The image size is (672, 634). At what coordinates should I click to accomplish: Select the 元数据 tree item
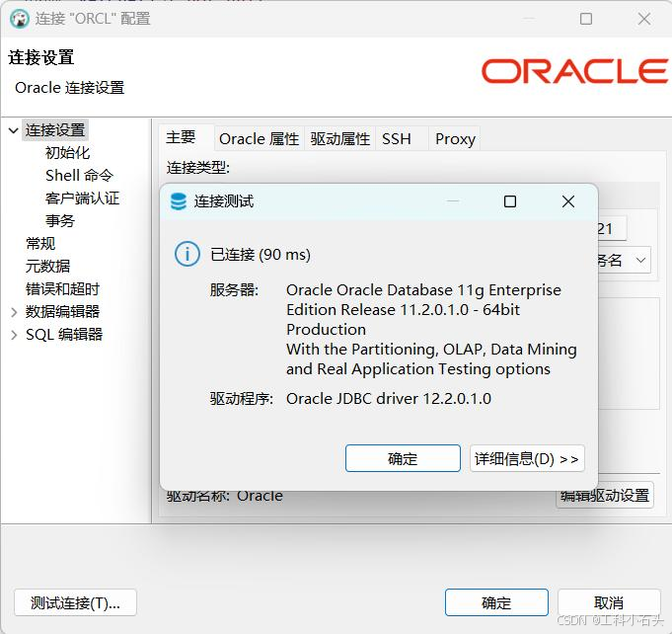47,267
